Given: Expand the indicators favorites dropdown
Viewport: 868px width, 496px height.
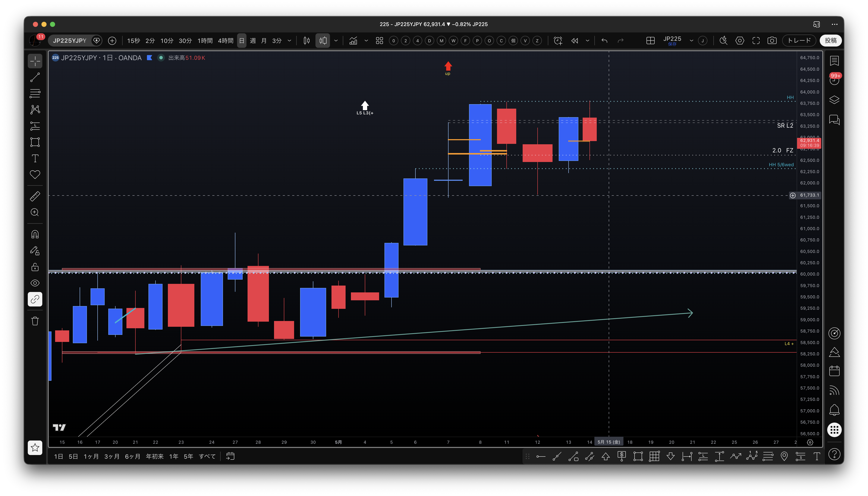Looking at the screenshot, I should point(366,41).
